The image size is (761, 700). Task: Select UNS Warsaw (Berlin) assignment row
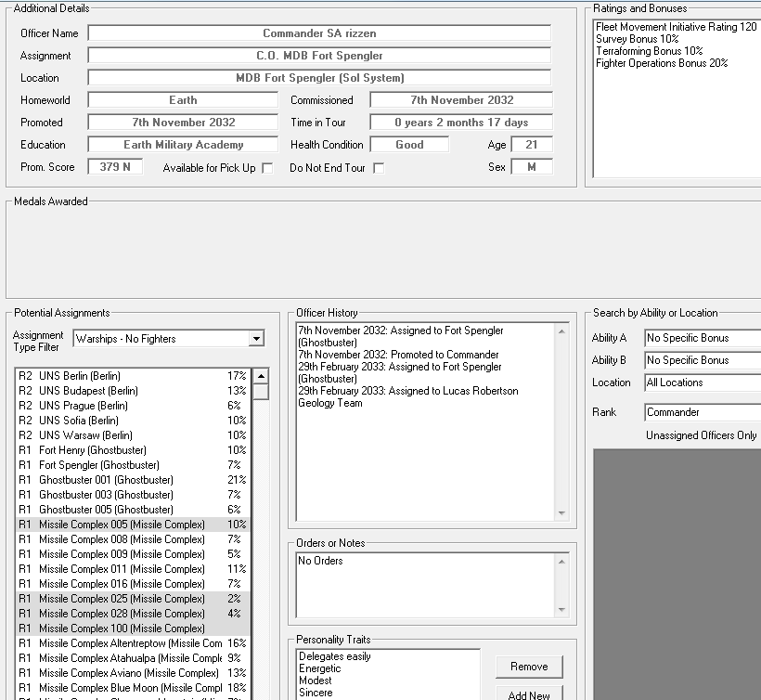(134, 435)
